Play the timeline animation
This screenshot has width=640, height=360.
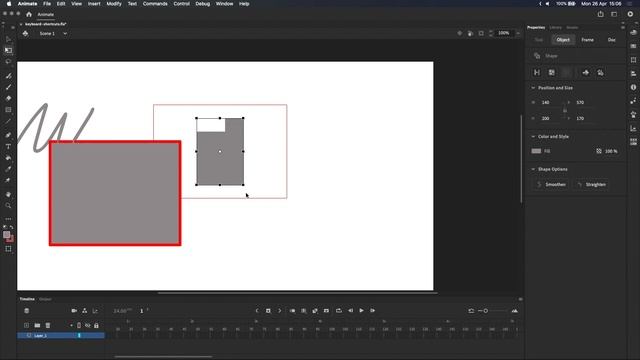[362, 311]
